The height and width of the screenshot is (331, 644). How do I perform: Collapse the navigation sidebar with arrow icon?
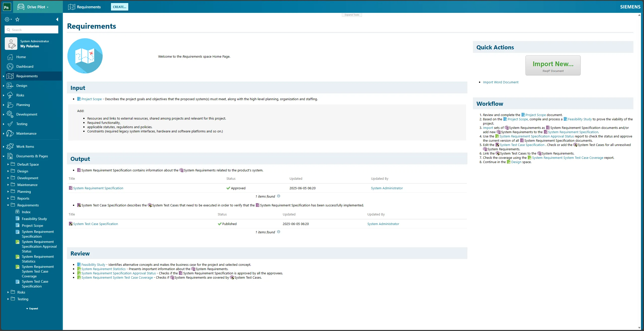(x=57, y=19)
